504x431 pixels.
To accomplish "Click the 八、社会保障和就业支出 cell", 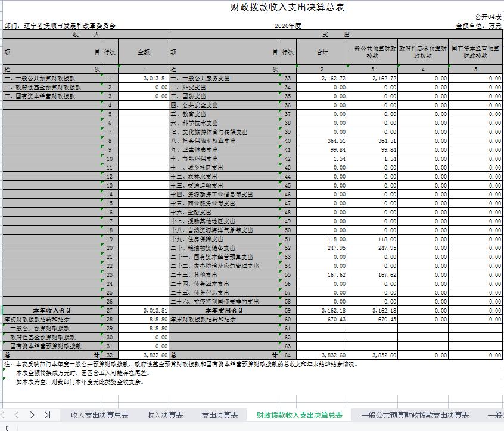I will (204, 141).
